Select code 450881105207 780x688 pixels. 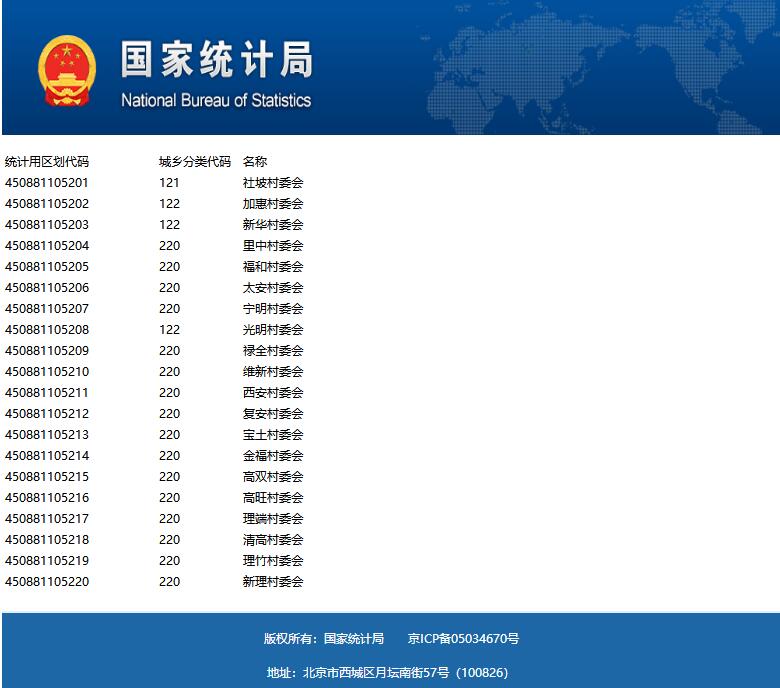(47, 308)
